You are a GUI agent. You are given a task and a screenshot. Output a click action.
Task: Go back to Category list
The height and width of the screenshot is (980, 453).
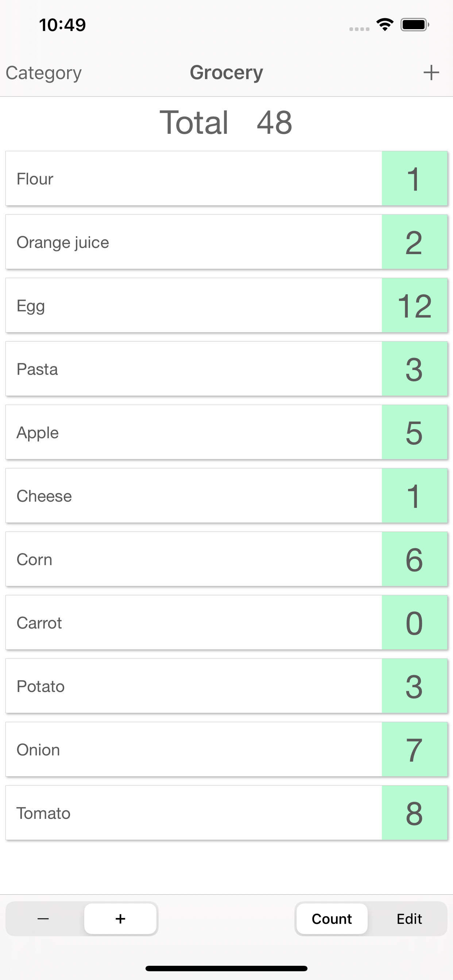tap(44, 73)
